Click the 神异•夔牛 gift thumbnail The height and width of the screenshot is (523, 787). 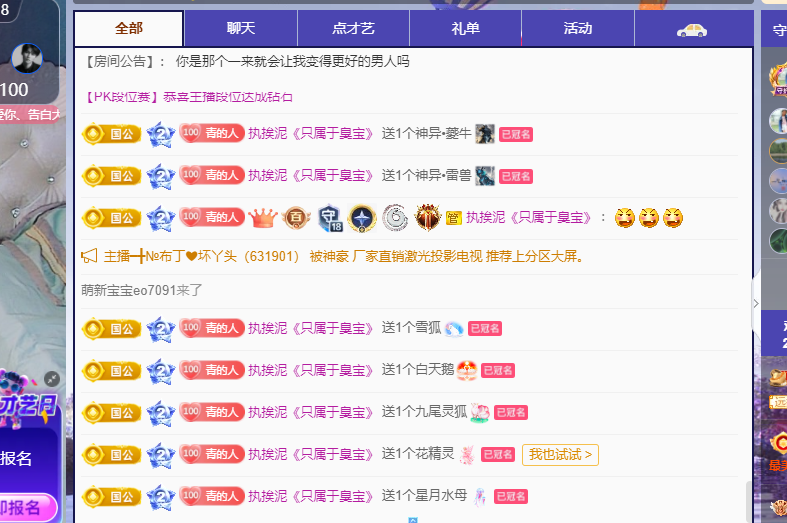(x=485, y=134)
